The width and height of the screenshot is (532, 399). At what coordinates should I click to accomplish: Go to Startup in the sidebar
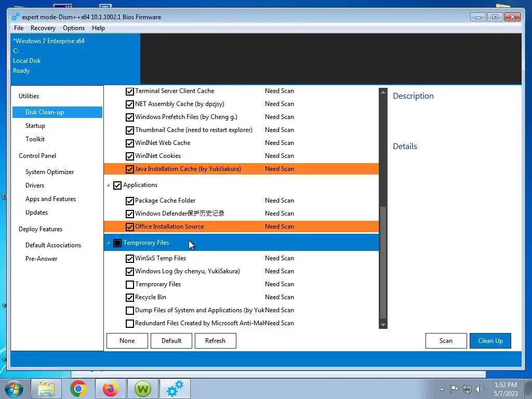pos(35,126)
